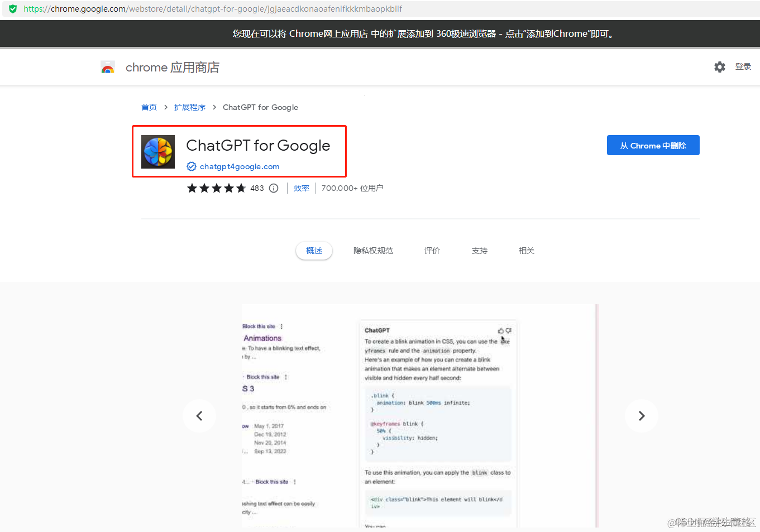Switch to the 相关 tab
This screenshot has width=760, height=532.
[x=527, y=251]
